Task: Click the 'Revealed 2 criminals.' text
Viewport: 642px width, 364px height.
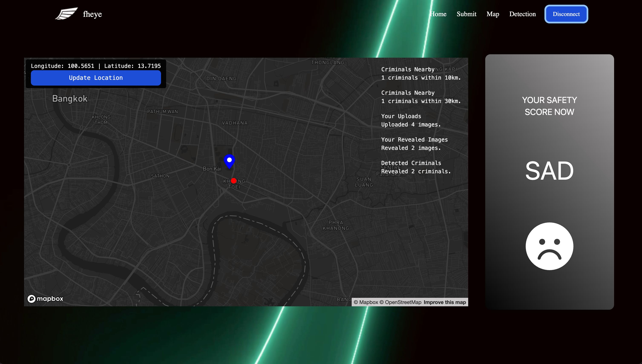Action: tap(416, 171)
